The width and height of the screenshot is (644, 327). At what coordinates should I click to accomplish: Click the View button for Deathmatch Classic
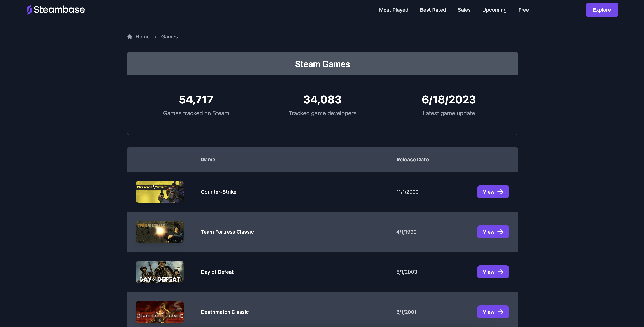493,312
